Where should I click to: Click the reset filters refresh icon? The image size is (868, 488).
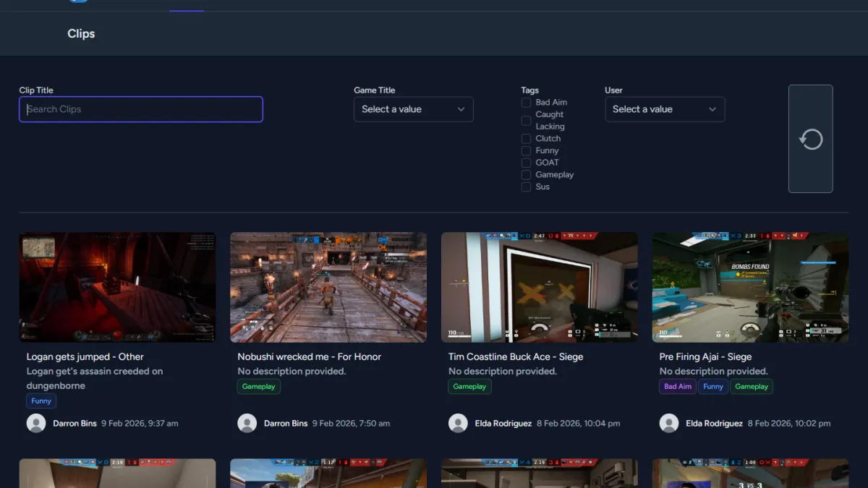coord(811,139)
